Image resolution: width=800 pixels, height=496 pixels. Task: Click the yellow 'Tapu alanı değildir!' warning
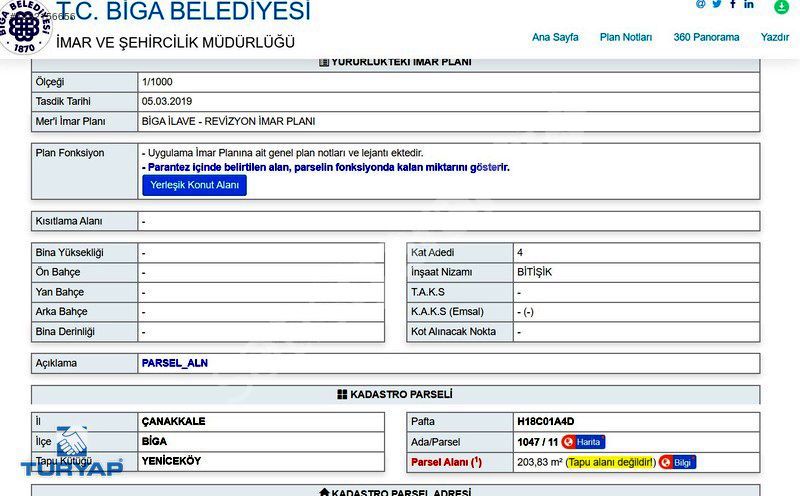(610, 462)
